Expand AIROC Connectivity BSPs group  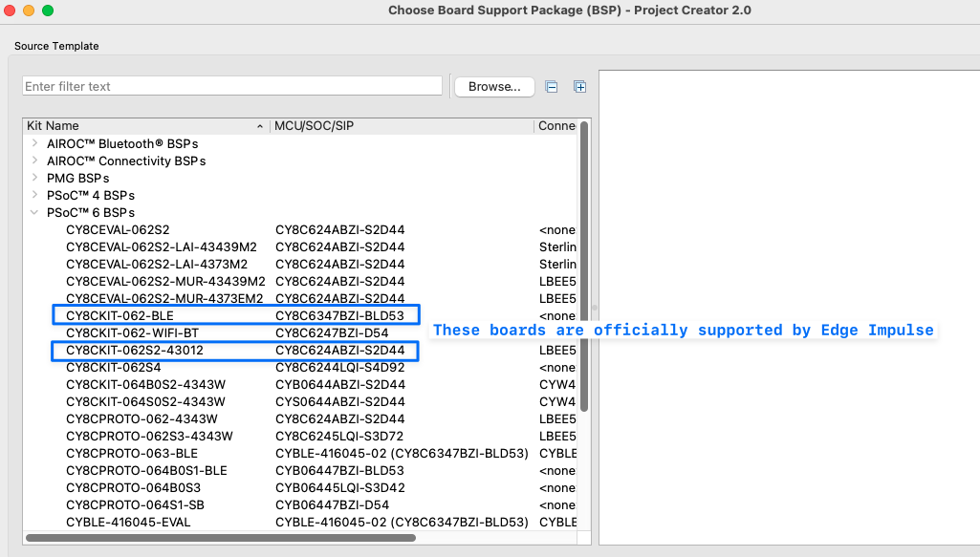(x=35, y=161)
